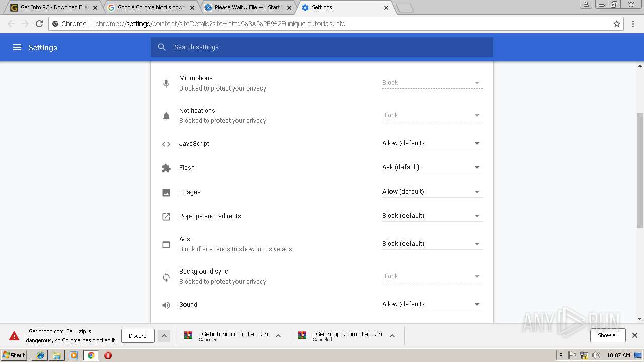Open the Pop-ups and redirects dropdown

point(432,216)
